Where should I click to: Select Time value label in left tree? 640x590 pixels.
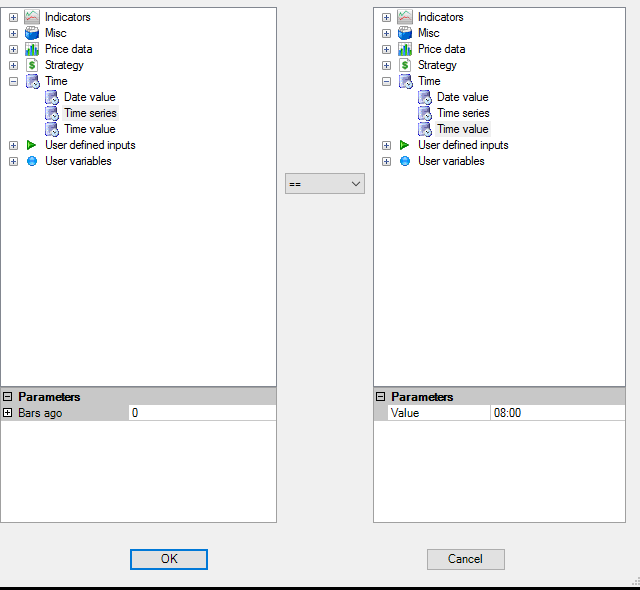(x=90, y=129)
